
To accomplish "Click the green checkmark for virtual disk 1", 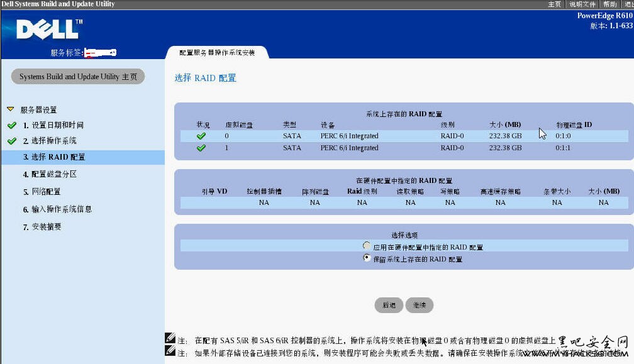I will (201, 148).
